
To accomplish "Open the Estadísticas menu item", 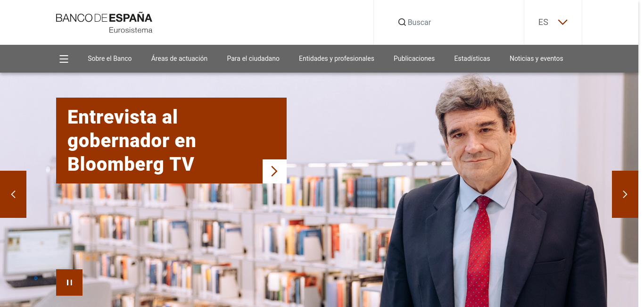I will pos(472,58).
